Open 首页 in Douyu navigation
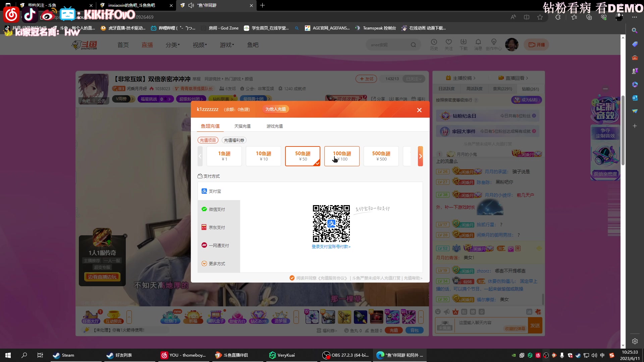This screenshot has height=362, width=644. 123,45
